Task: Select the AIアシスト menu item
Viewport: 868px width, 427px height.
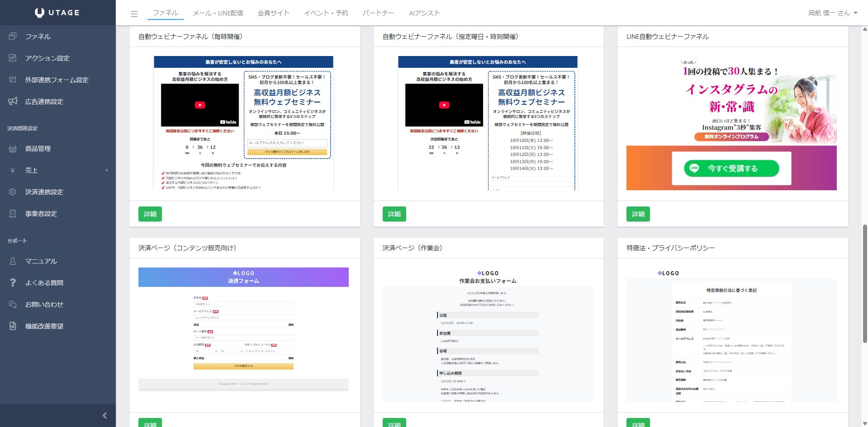Action: [x=424, y=13]
